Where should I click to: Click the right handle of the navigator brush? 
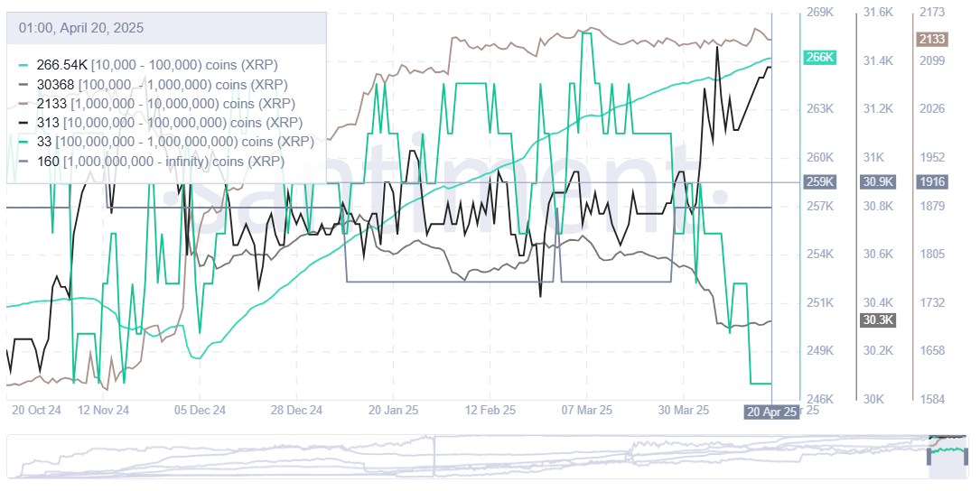967,458
